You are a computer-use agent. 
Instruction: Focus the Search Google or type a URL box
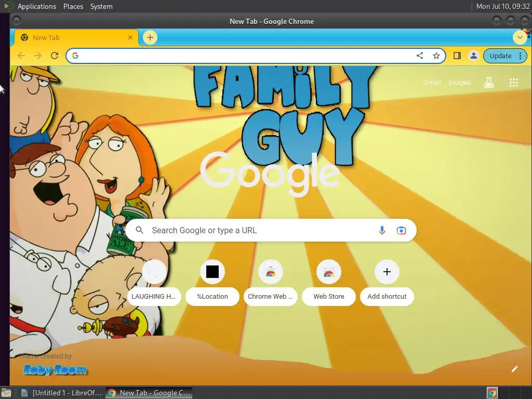pyautogui.click(x=271, y=230)
